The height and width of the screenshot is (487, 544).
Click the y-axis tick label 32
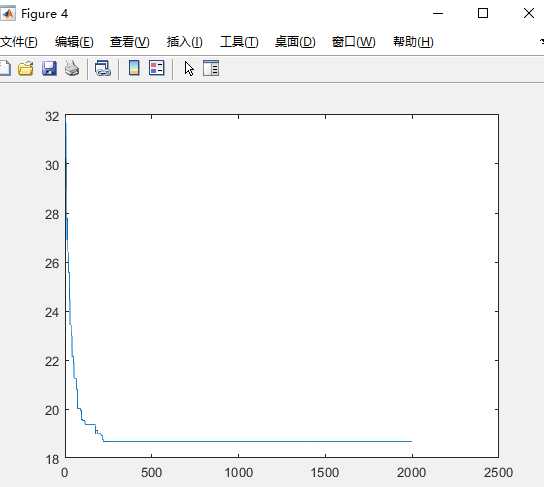click(x=52, y=117)
